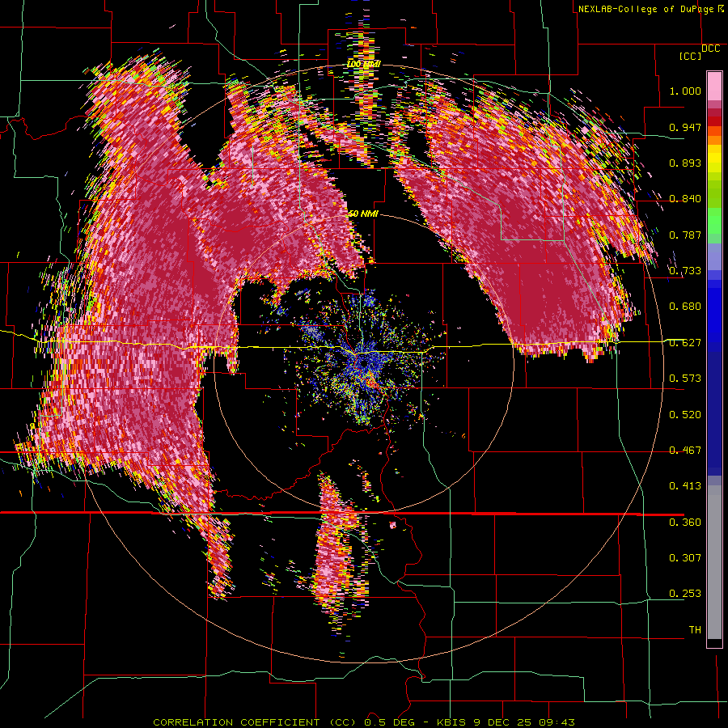Click the 1.000 value on CC scale
The height and width of the screenshot is (728, 728).
[x=685, y=91]
